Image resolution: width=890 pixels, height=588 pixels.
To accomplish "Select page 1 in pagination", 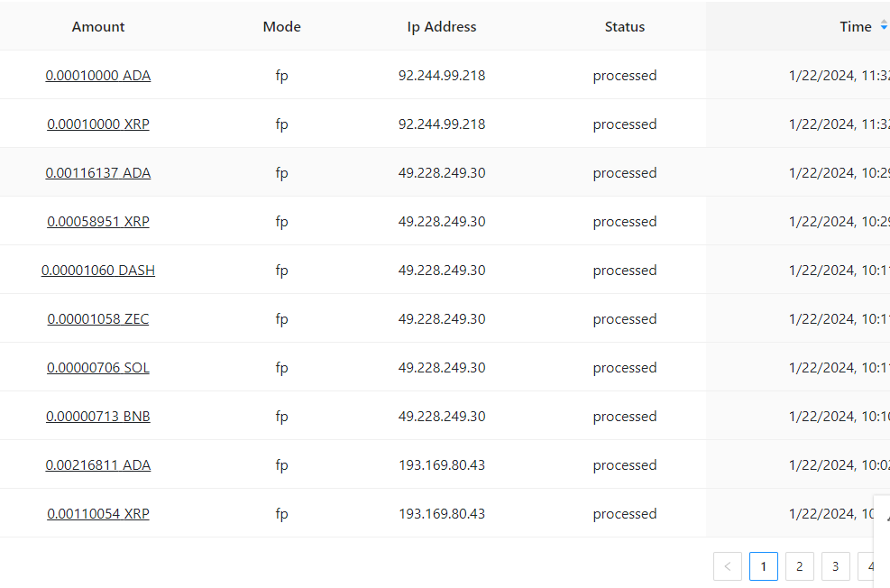I will [763, 566].
